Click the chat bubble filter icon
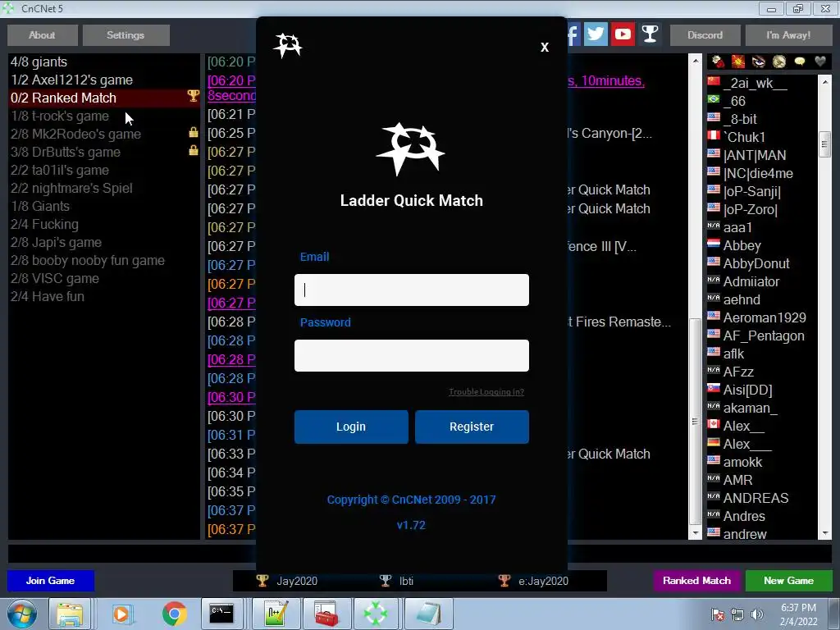The image size is (840, 630). 799,62
